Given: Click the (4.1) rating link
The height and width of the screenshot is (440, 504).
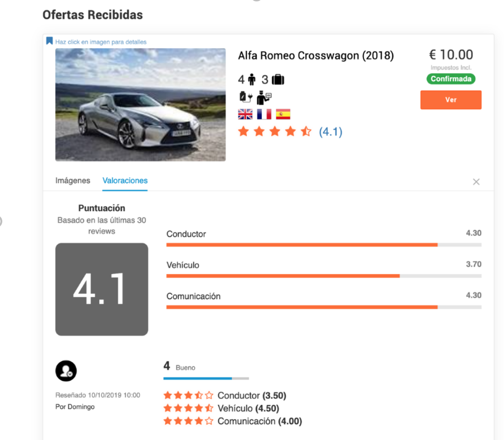Looking at the screenshot, I should pyautogui.click(x=331, y=132).
